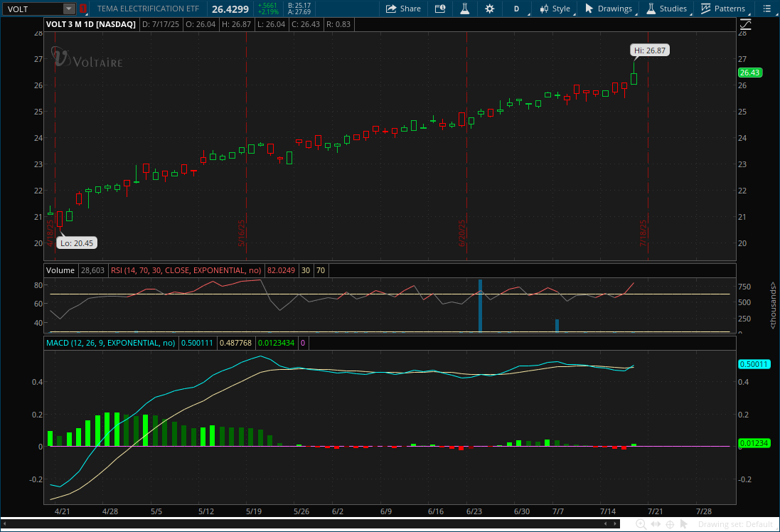
Task: Click the 7/18/25 expiration marker label
Action: [643, 233]
